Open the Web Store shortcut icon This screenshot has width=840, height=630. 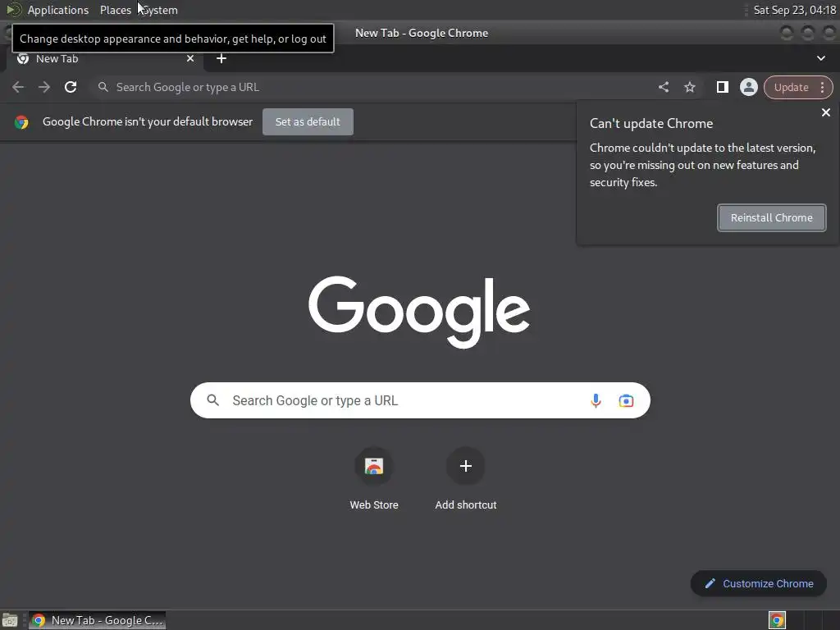click(374, 466)
